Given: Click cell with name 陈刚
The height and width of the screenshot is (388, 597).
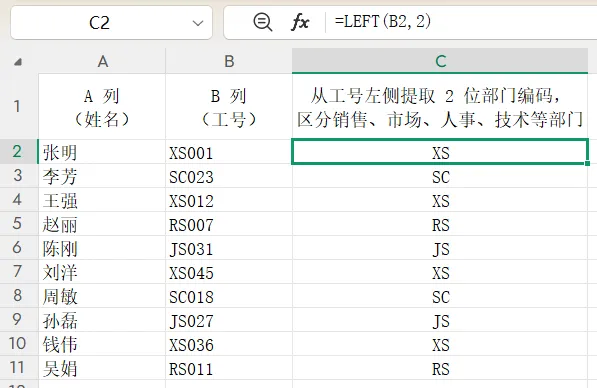Looking at the screenshot, I should click(x=102, y=248).
